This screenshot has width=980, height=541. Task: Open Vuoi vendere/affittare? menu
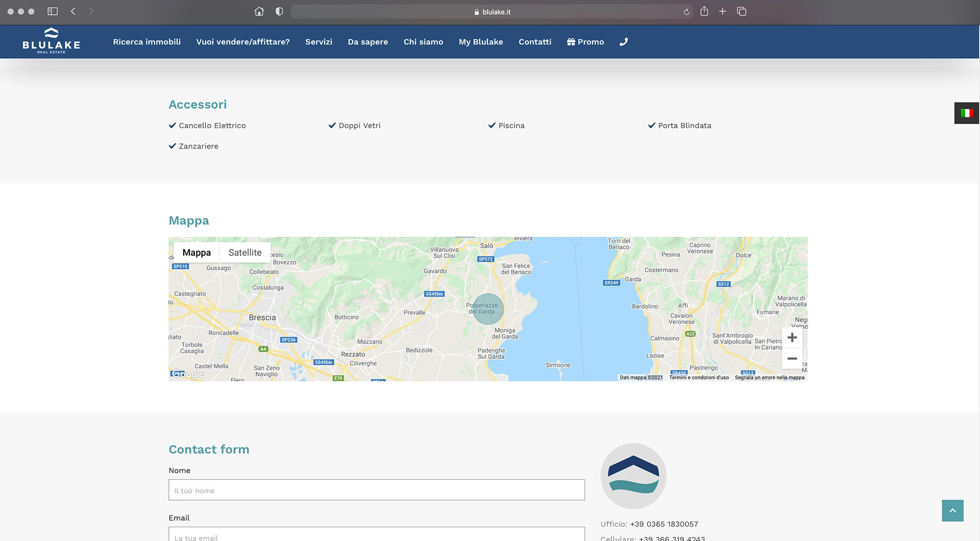click(243, 42)
